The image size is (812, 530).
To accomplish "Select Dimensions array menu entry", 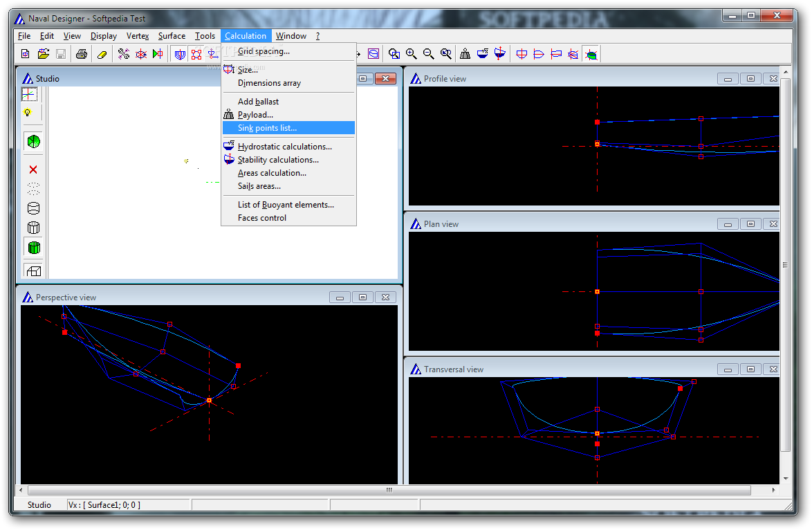I will (x=288, y=83).
